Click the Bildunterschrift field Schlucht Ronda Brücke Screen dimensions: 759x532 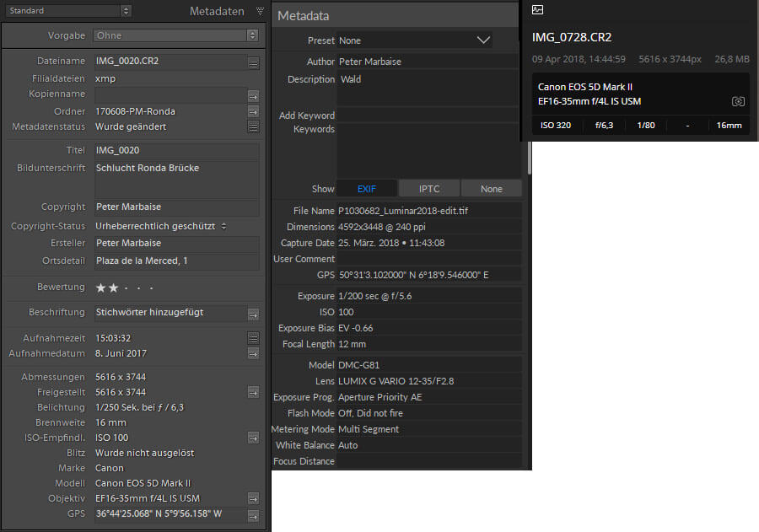[x=177, y=179]
